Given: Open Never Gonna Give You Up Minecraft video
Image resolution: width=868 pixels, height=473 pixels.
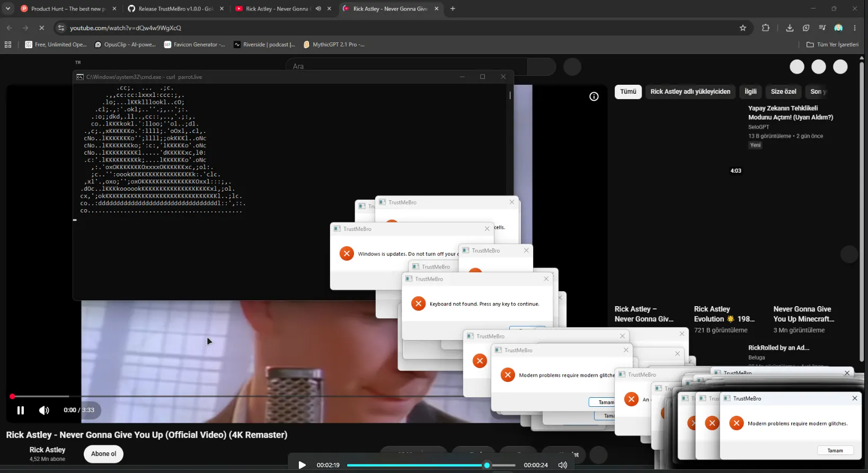Looking at the screenshot, I should coord(803,314).
